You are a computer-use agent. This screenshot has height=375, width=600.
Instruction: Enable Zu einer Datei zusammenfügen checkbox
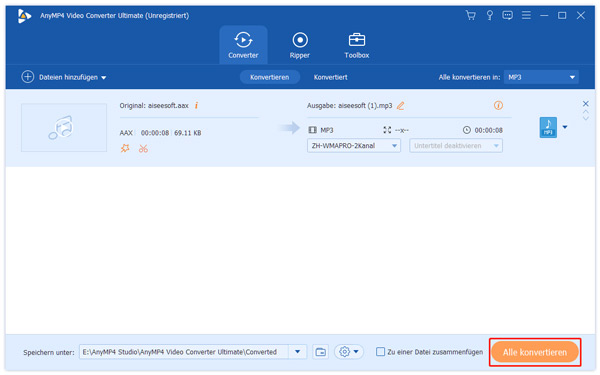pyautogui.click(x=380, y=352)
